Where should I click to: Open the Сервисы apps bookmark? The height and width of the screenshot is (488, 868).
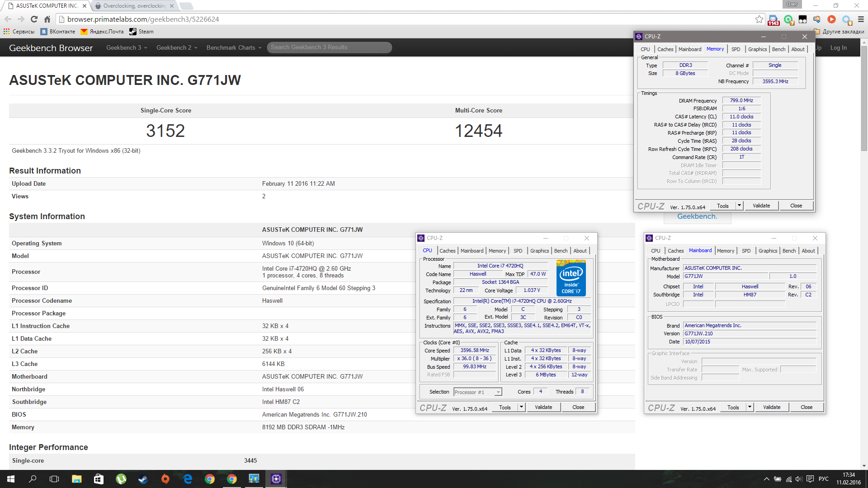click(19, 32)
